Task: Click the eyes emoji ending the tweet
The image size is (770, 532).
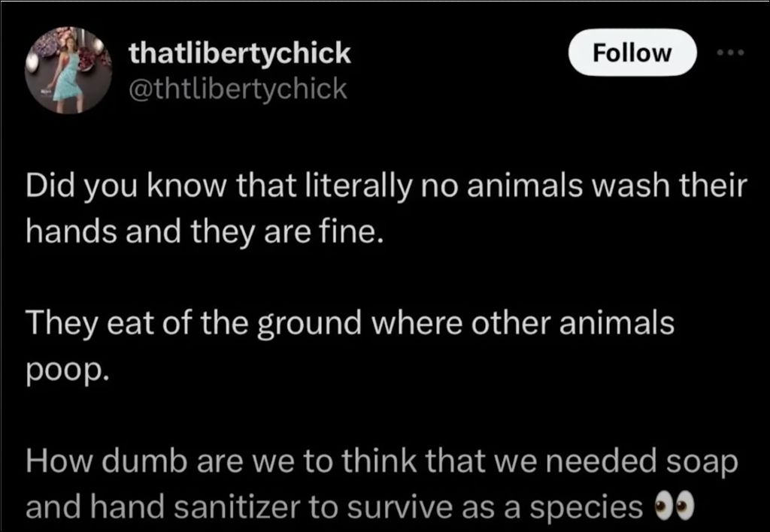Action: [675, 507]
